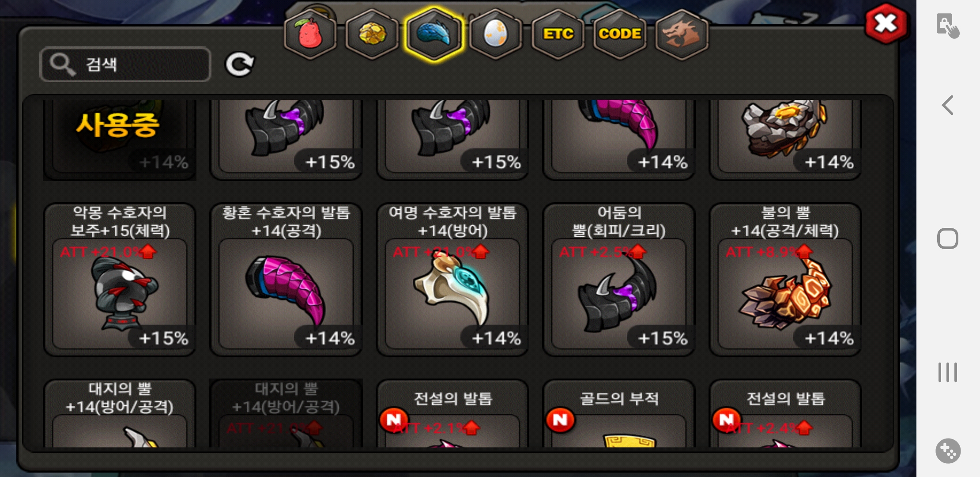The width and height of the screenshot is (980, 477).
Task: Tap the Android home button
Action: (947, 238)
